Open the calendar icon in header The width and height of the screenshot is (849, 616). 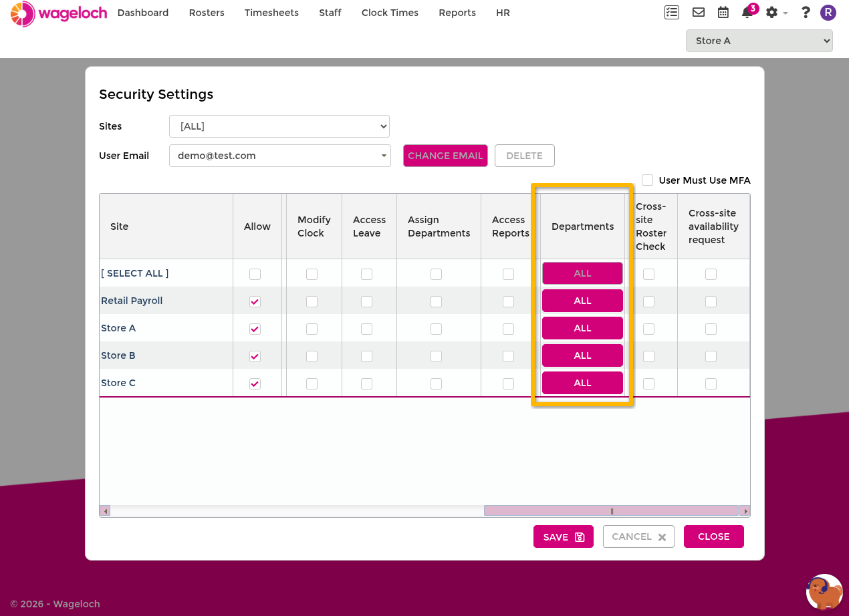point(723,12)
